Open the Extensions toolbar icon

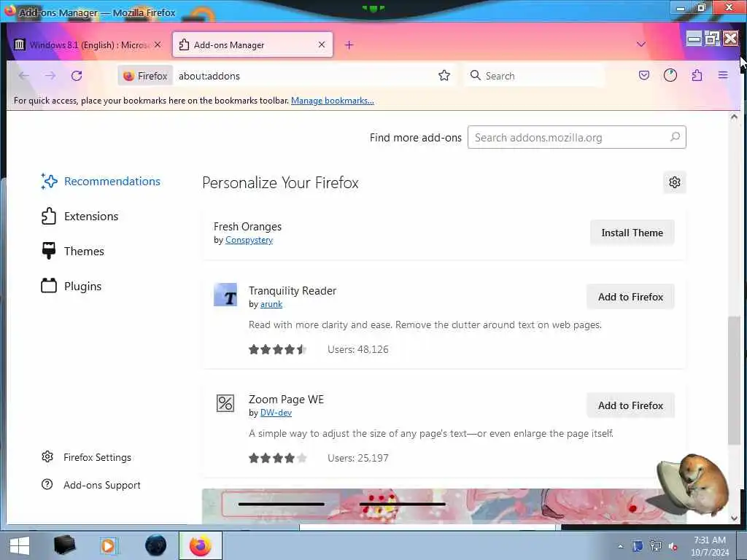coord(697,75)
